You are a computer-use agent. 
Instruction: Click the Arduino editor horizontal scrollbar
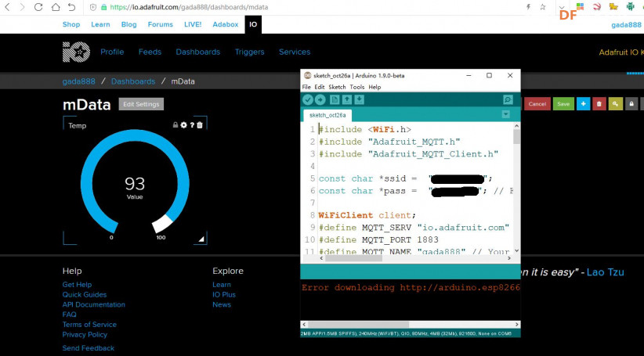353,258
